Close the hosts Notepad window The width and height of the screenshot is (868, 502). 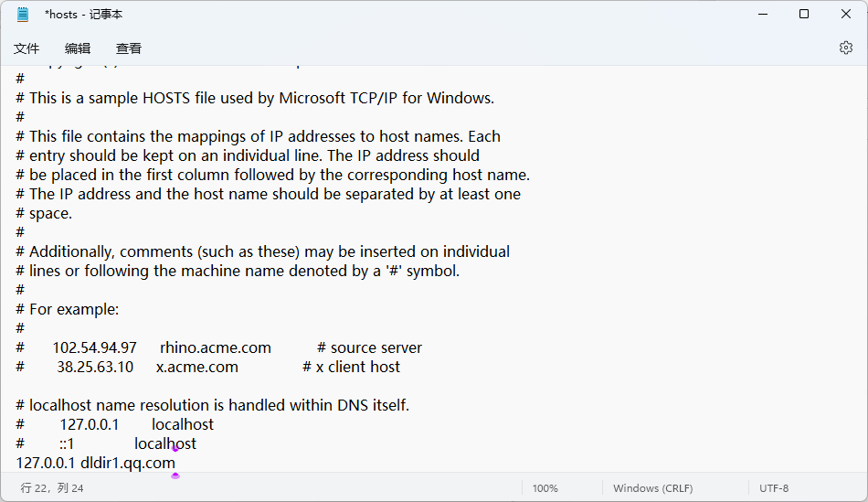pyautogui.click(x=846, y=15)
